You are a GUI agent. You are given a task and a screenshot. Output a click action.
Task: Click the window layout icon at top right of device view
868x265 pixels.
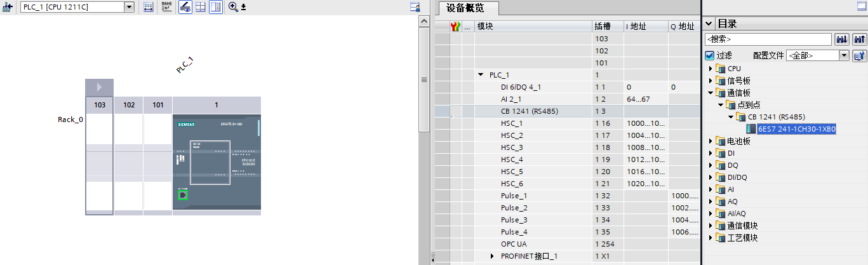pyautogui.click(x=416, y=7)
